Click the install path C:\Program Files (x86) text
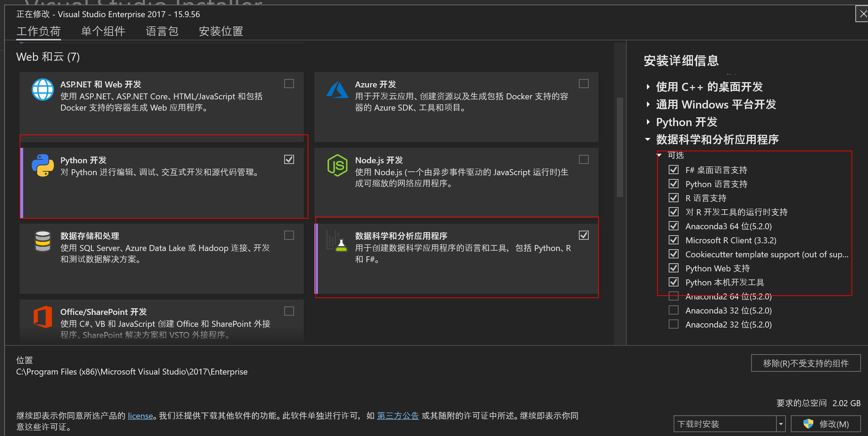This screenshot has height=436, width=868. pos(132,371)
